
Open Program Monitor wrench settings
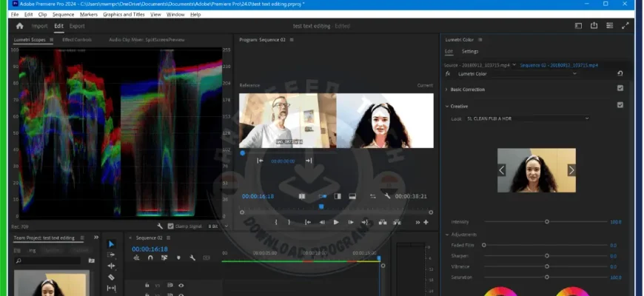(387, 197)
